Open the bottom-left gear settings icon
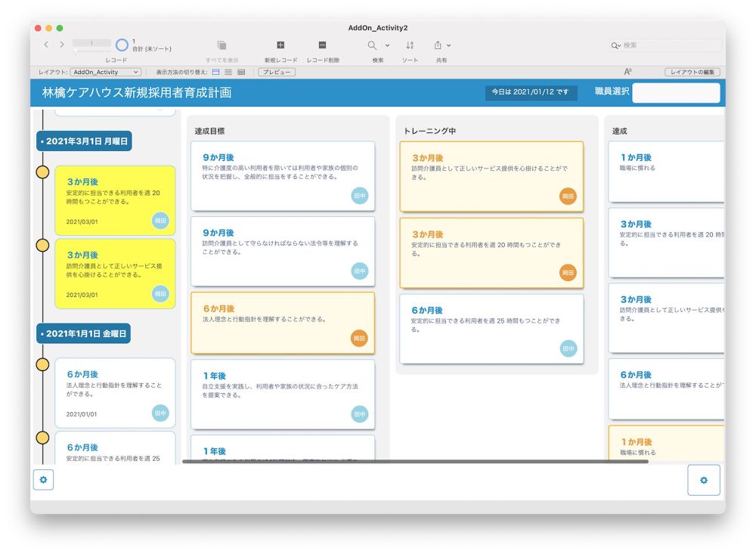The image size is (756, 554). (43, 480)
